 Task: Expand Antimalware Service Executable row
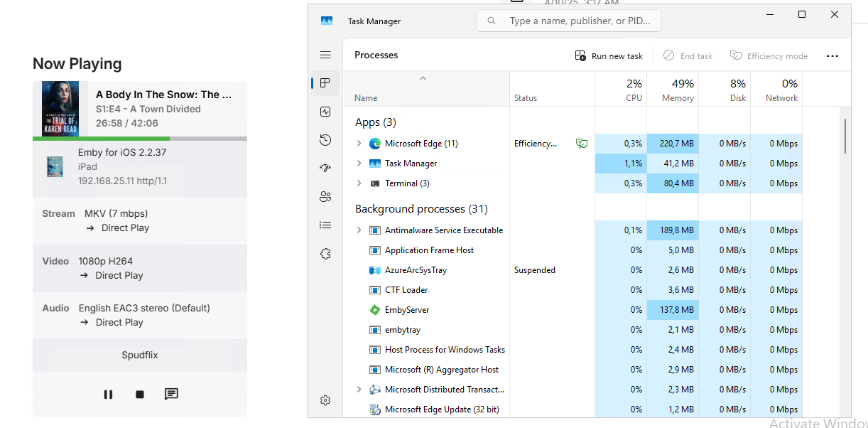(x=359, y=230)
